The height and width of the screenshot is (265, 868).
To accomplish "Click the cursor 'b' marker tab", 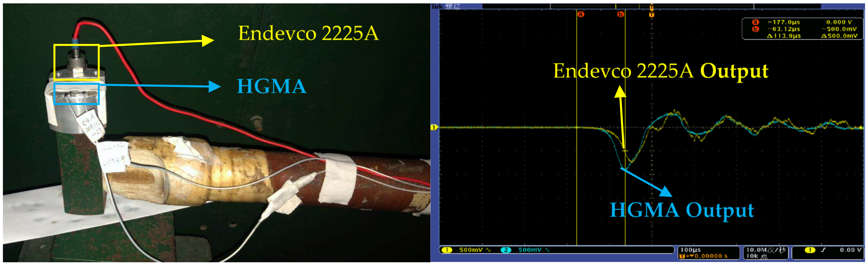I will coord(621,14).
